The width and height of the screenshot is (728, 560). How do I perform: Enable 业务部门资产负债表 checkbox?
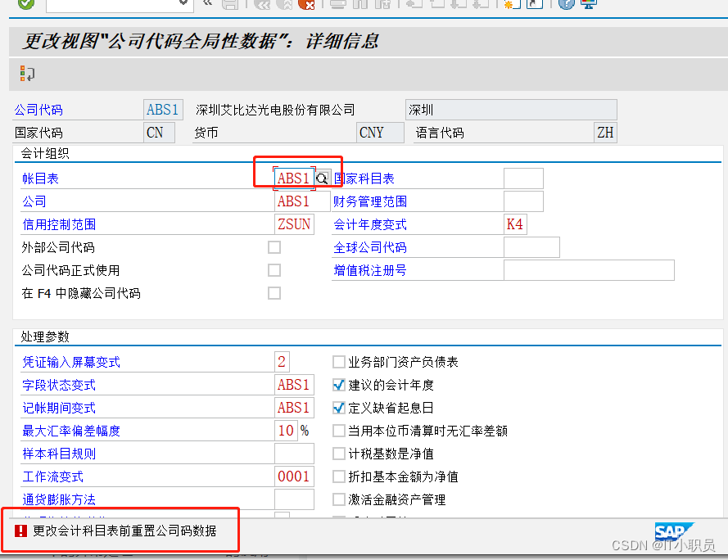(339, 362)
